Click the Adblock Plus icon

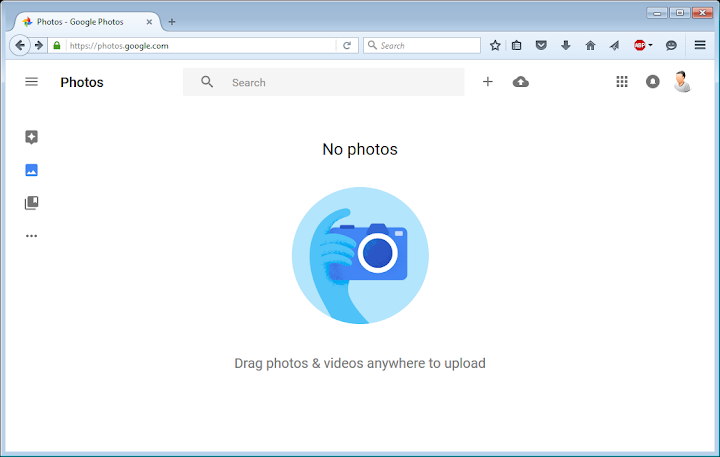click(x=639, y=45)
